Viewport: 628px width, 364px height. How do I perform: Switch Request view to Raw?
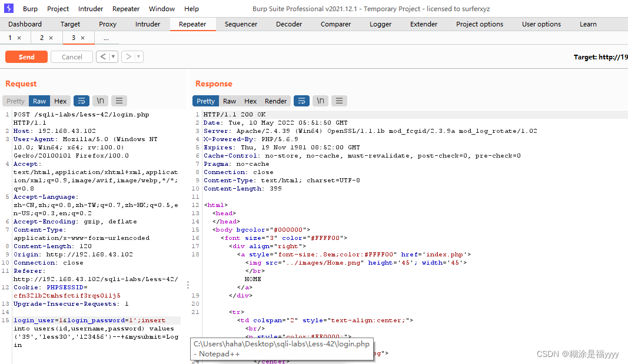click(x=39, y=101)
